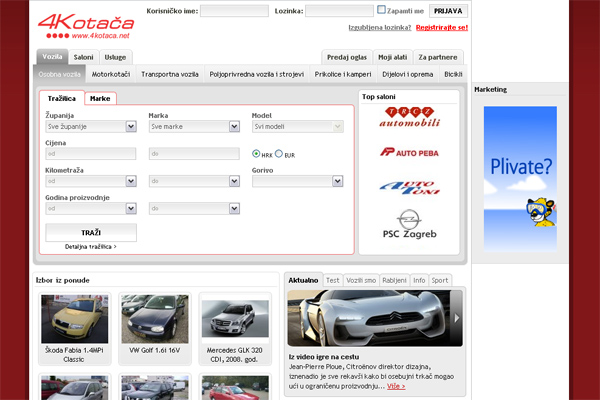This screenshot has height=400, width=600.
Task: Click the next arrow on news image
Action: point(457,318)
